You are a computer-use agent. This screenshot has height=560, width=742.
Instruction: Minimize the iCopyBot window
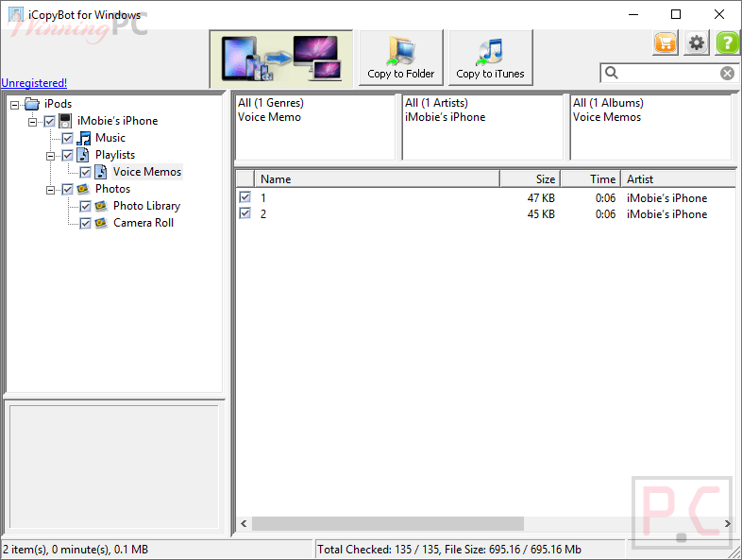(633, 14)
